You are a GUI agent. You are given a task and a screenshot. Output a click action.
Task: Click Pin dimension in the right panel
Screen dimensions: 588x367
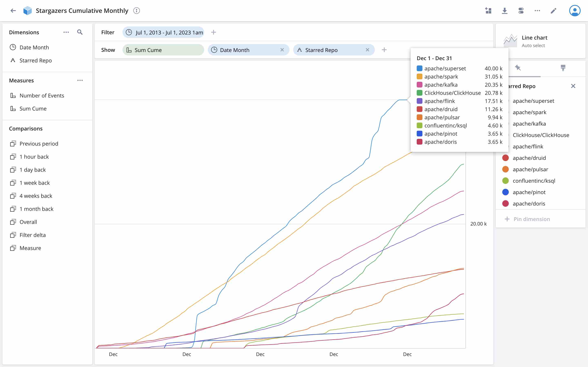click(x=528, y=219)
